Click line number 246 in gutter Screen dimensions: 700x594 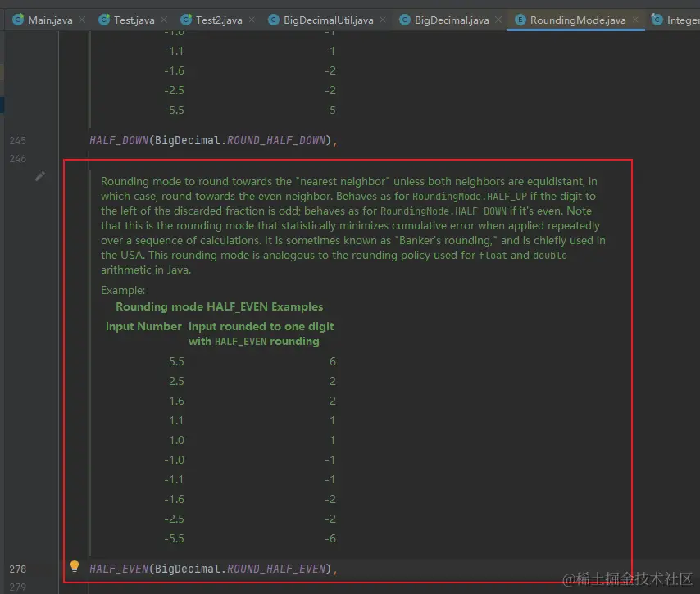pyautogui.click(x=17, y=158)
